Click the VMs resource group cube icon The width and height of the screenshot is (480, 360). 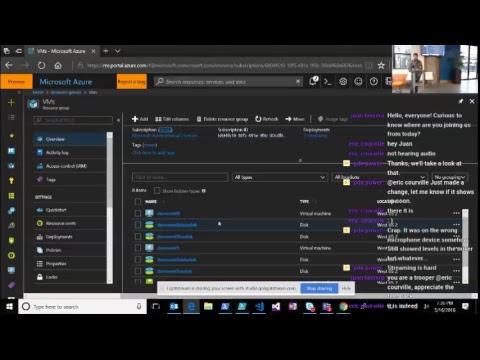pyautogui.click(x=33, y=104)
